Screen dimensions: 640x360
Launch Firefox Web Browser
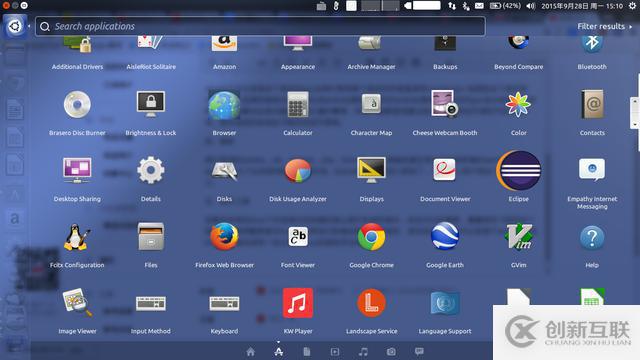click(x=224, y=236)
